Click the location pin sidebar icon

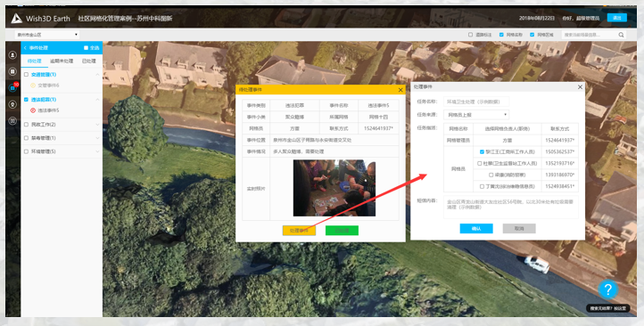pyautogui.click(x=12, y=104)
